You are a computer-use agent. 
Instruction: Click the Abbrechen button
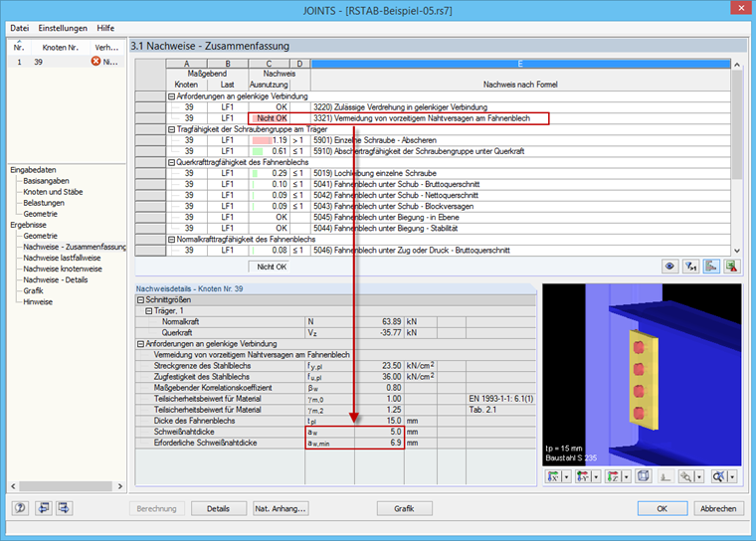coord(718,508)
